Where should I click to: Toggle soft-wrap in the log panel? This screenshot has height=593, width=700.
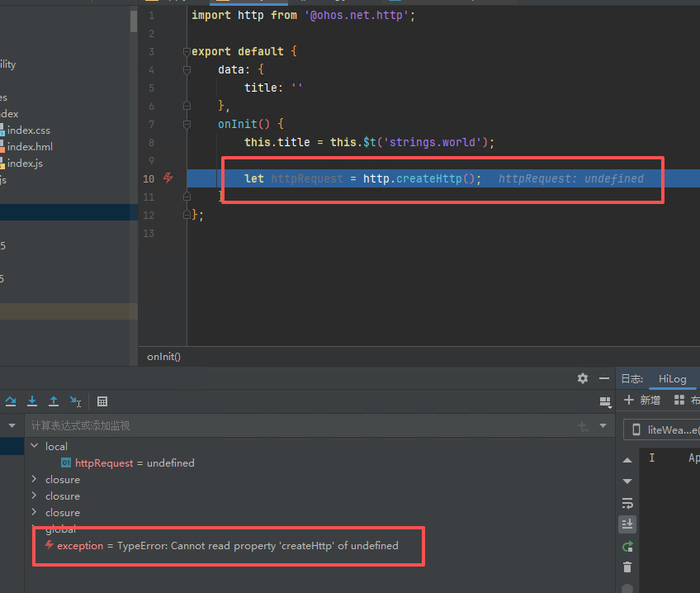[627, 503]
